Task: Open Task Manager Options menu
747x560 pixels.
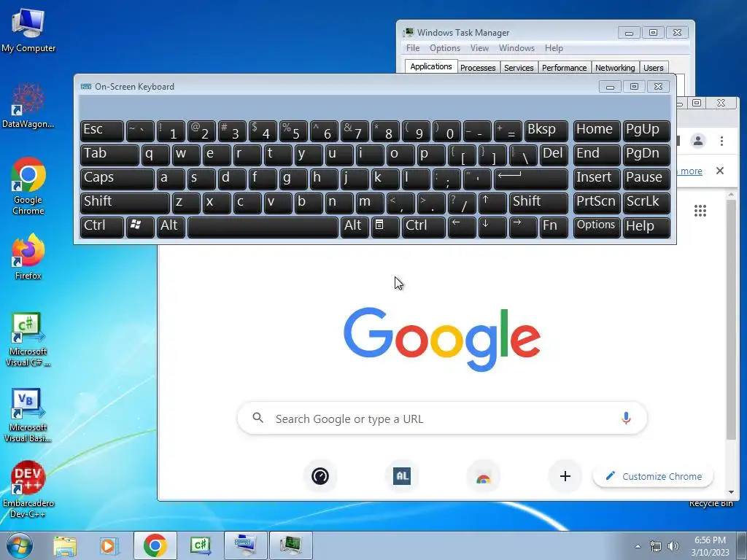Action: [444, 48]
